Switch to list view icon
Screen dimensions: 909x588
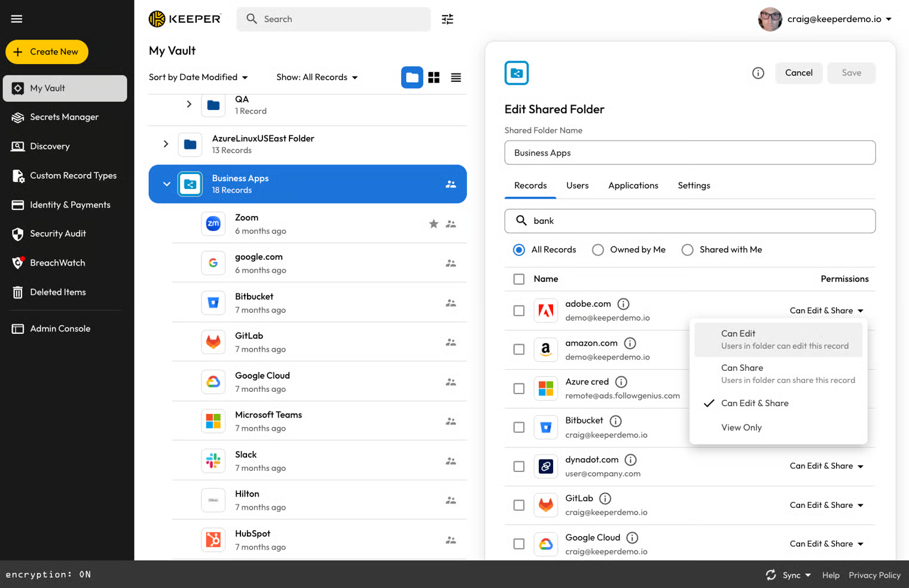[456, 78]
